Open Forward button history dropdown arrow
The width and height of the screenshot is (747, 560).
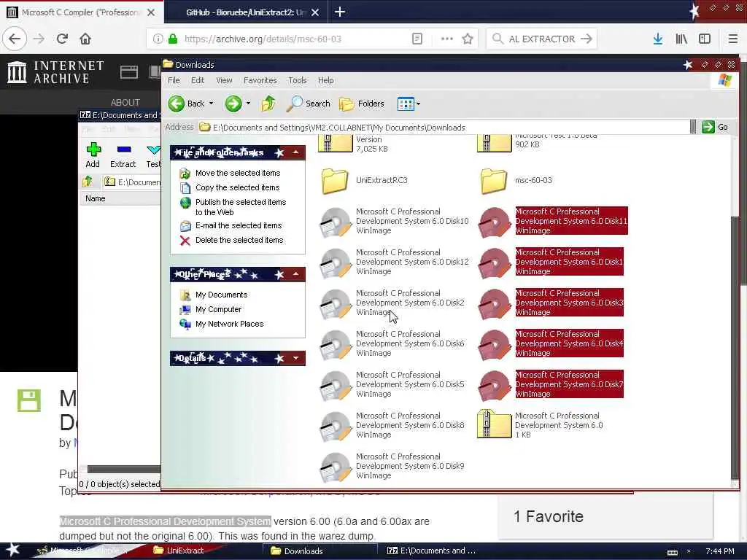tap(248, 104)
